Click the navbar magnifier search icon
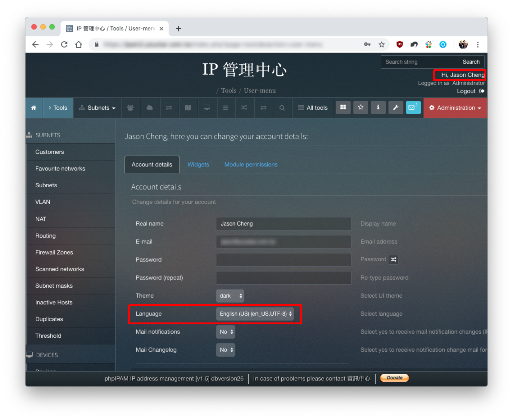 click(x=282, y=108)
